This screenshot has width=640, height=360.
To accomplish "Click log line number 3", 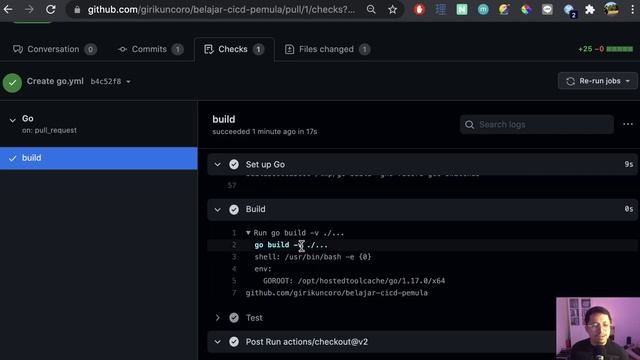I will (x=234, y=257).
